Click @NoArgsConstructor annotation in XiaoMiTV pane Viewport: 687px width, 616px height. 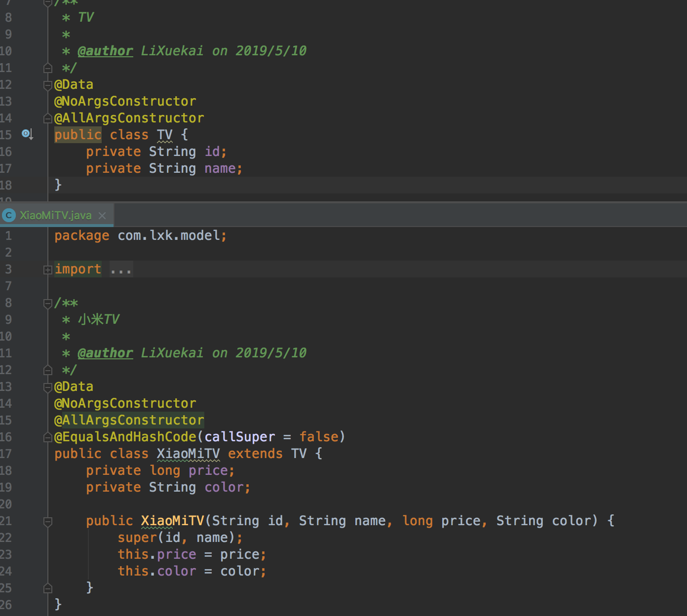125,403
